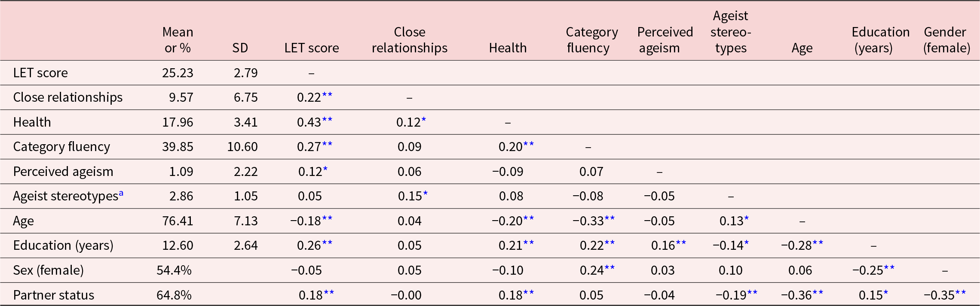Screen dimensions: 980x306
Task: Open the footnote asterisks beside −0.35
Action: click(961, 293)
